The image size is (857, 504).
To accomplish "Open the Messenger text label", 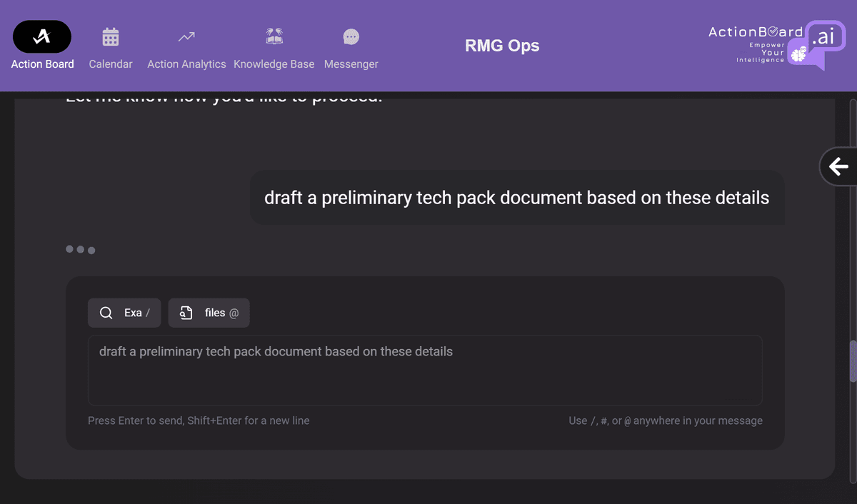I will [351, 64].
